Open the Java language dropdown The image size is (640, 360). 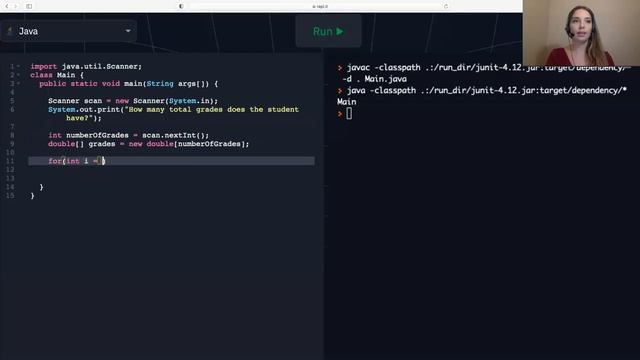[x=69, y=31]
